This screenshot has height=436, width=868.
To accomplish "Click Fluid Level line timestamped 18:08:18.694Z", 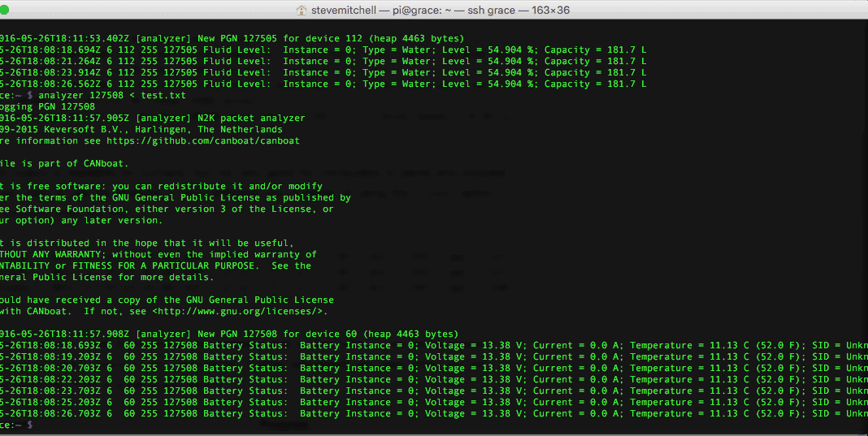I will coord(323,50).
